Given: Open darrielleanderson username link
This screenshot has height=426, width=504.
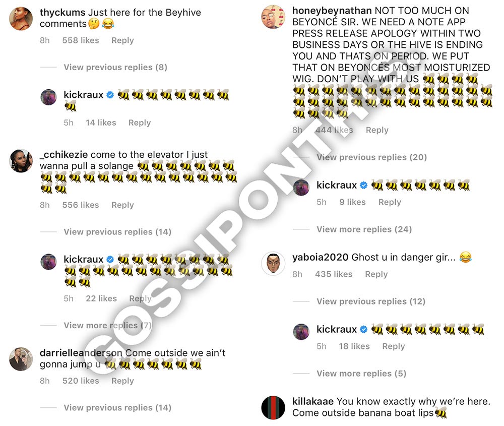Looking at the screenshot, I should [x=81, y=353].
